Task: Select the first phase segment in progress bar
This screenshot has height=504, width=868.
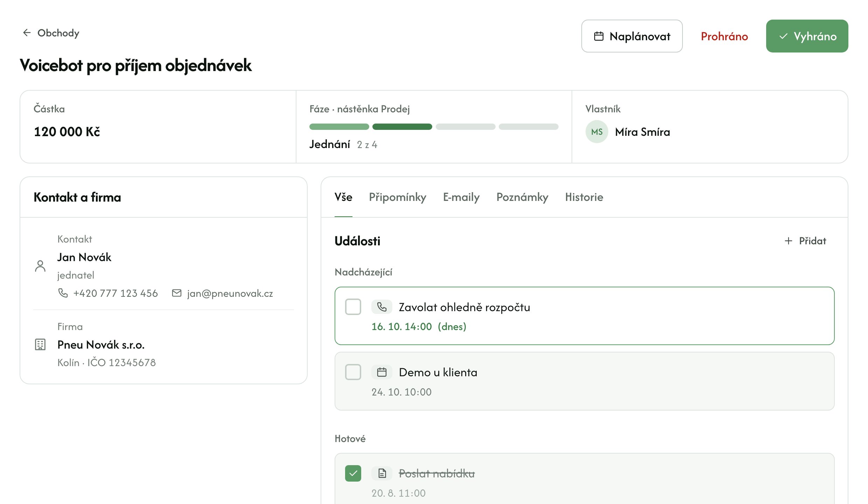Action: pyautogui.click(x=339, y=127)
